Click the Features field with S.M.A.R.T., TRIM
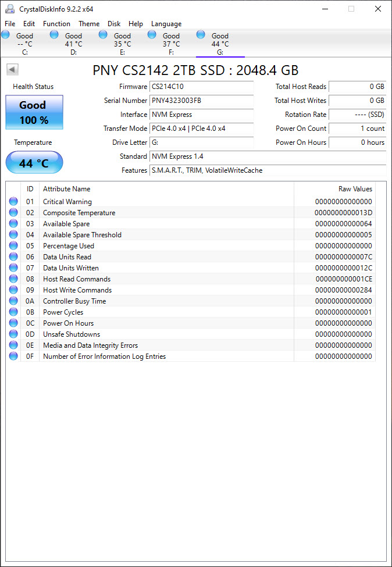Image resolution: width=392 pixels, height=567 pixels. (x=268, y=170)
